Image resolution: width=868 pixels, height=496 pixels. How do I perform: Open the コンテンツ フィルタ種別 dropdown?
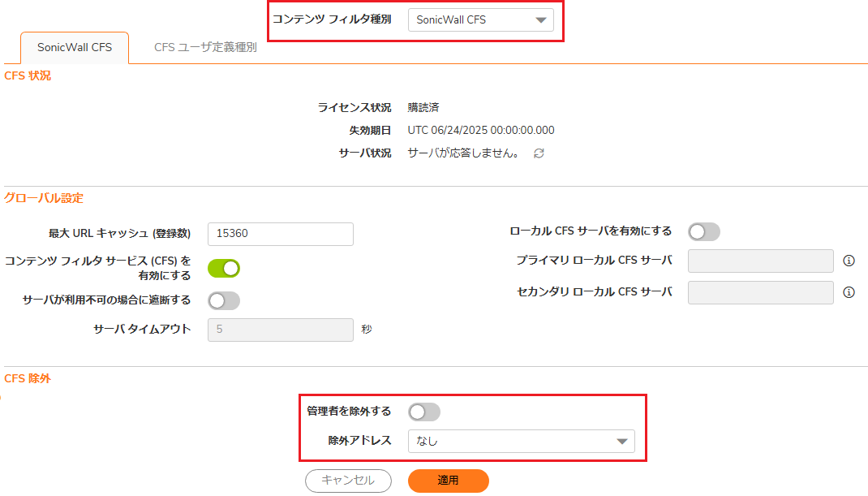pos(480,20)
